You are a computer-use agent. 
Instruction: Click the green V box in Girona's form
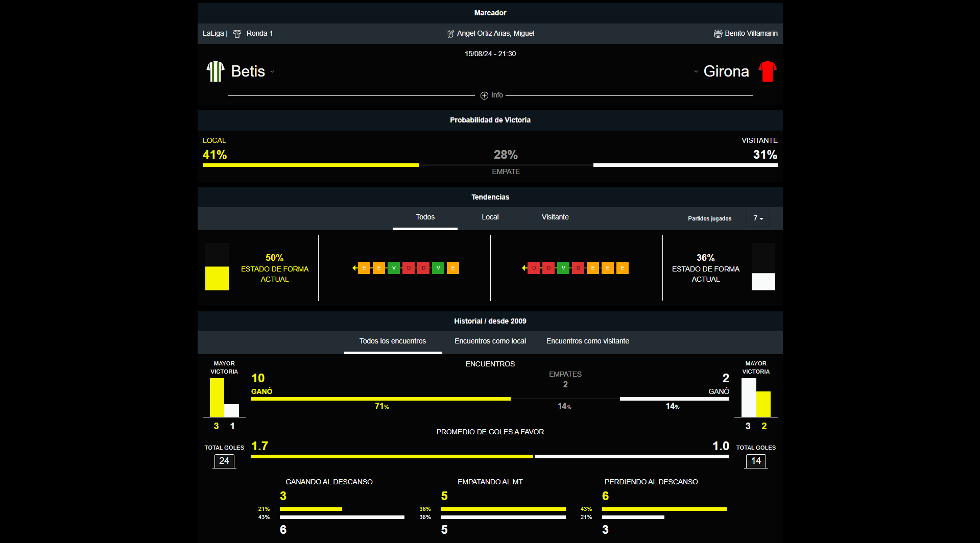(x=563, y=268)
